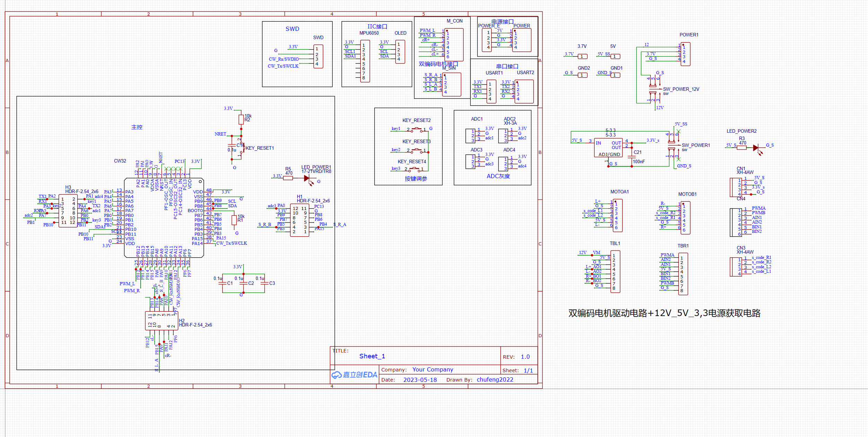
Task: Select the LED_POWER2 diode symbol
Action: [756, 148]
